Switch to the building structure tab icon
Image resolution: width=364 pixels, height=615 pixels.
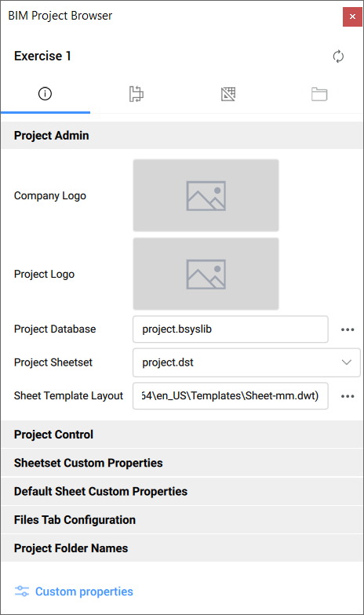(x=136, y=94)
